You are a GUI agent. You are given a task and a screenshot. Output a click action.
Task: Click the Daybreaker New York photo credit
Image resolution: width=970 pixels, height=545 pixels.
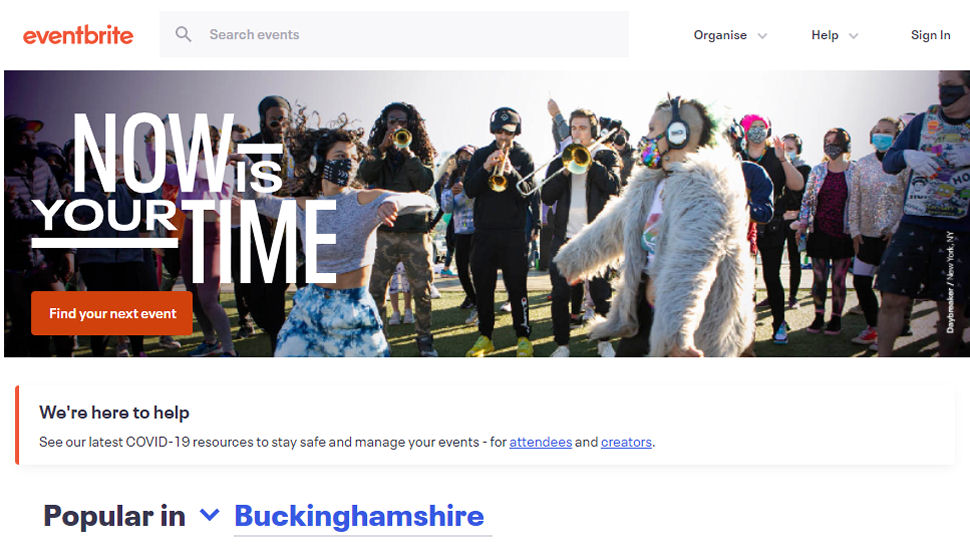950,282
